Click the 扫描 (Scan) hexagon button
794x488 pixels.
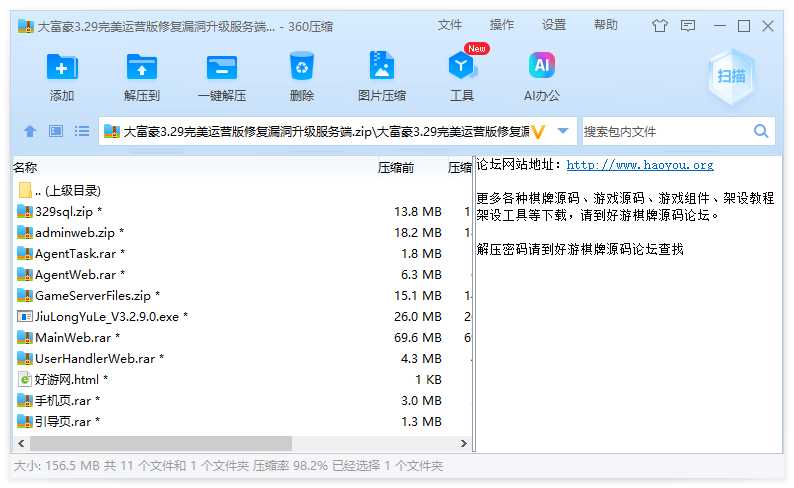(731, 76)
